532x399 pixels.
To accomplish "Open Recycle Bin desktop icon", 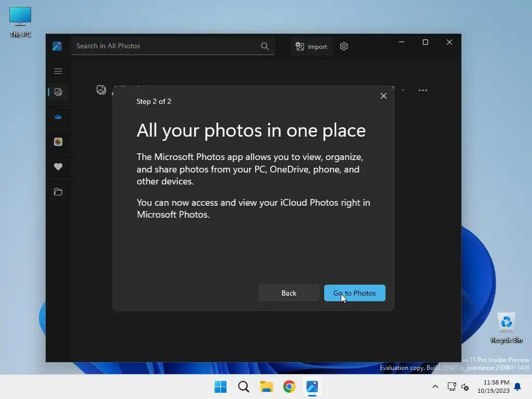I will (x=506, y=328).
